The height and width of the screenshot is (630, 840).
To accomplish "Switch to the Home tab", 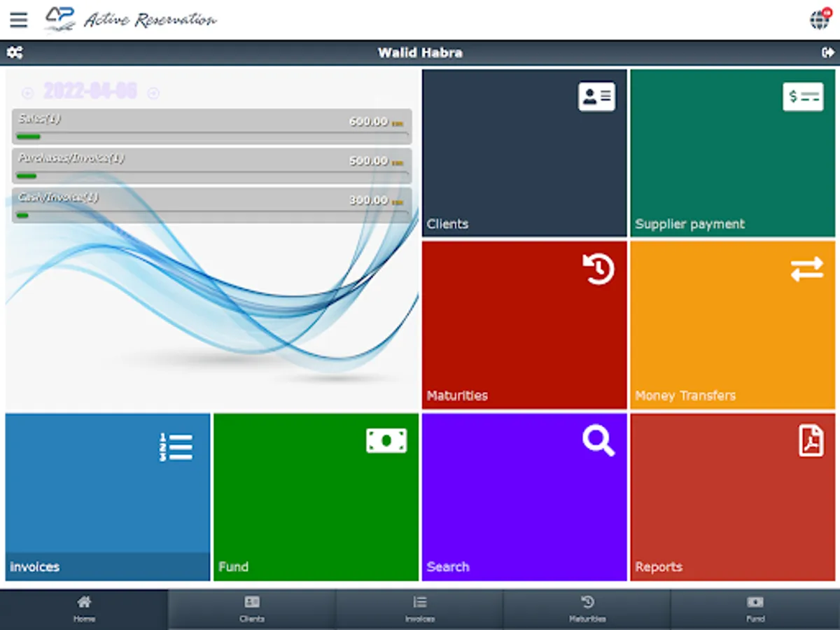I will click(x=84, y=608).
